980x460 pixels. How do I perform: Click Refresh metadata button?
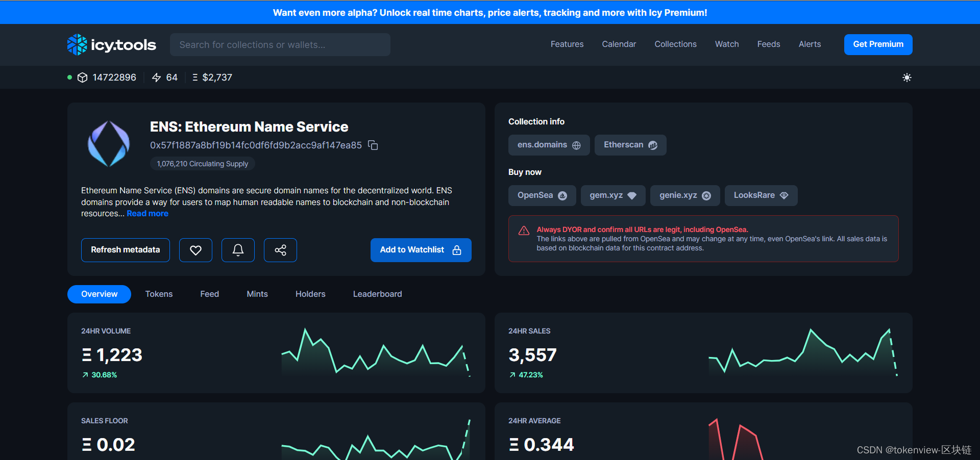(x=126, y=250)
